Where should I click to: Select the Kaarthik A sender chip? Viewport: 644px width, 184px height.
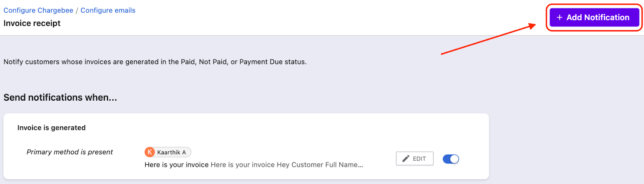coord(171,152)
